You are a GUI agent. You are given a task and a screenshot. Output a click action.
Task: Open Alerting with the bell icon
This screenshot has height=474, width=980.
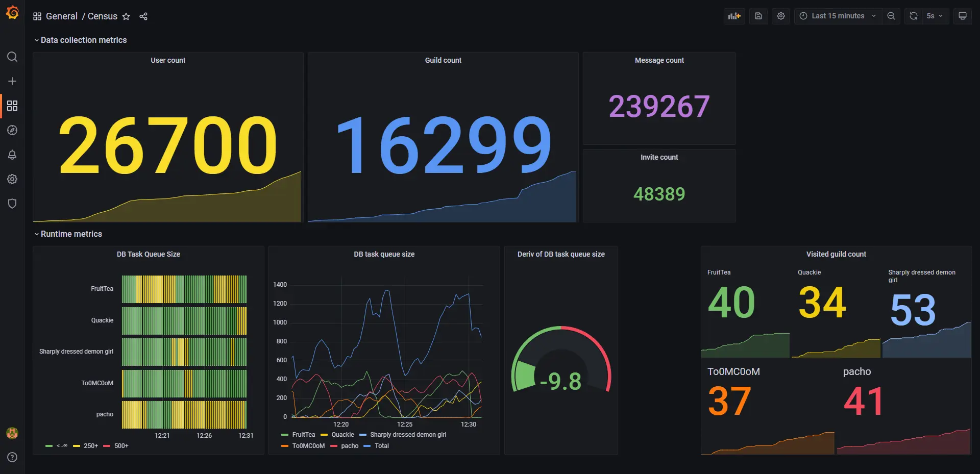[12, 155]
